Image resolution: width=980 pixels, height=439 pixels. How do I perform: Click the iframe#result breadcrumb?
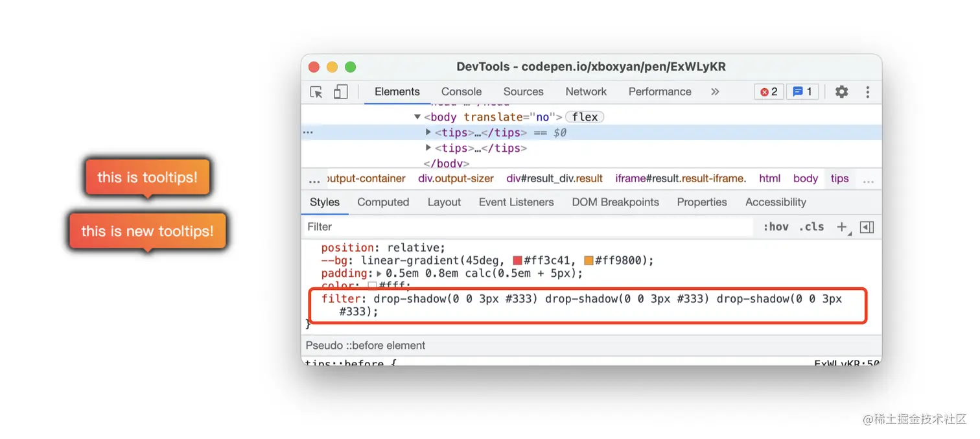pos(681,178)
